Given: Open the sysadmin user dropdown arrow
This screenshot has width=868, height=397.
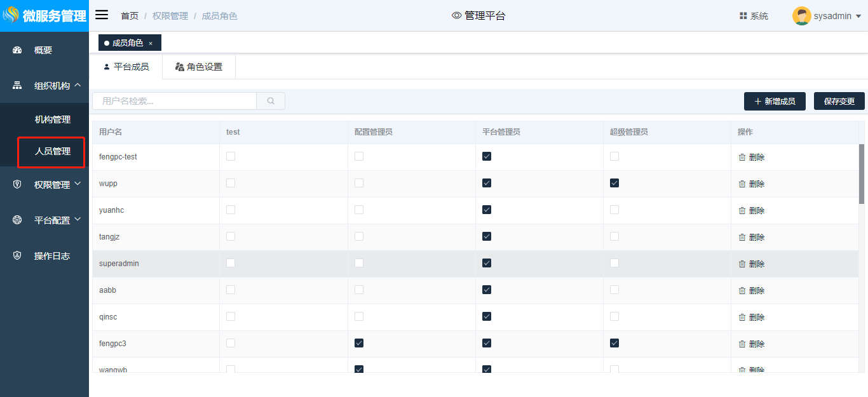Looking at the screenshot, I should coord(858,17).
